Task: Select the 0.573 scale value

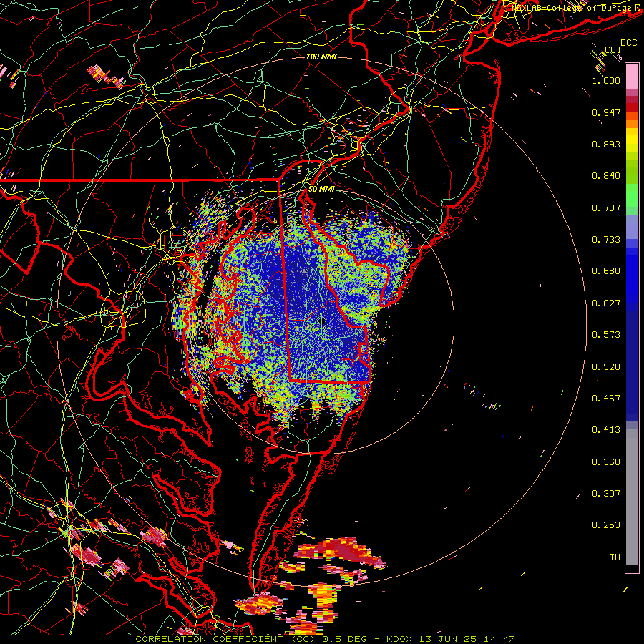Action: click(606, 335)
